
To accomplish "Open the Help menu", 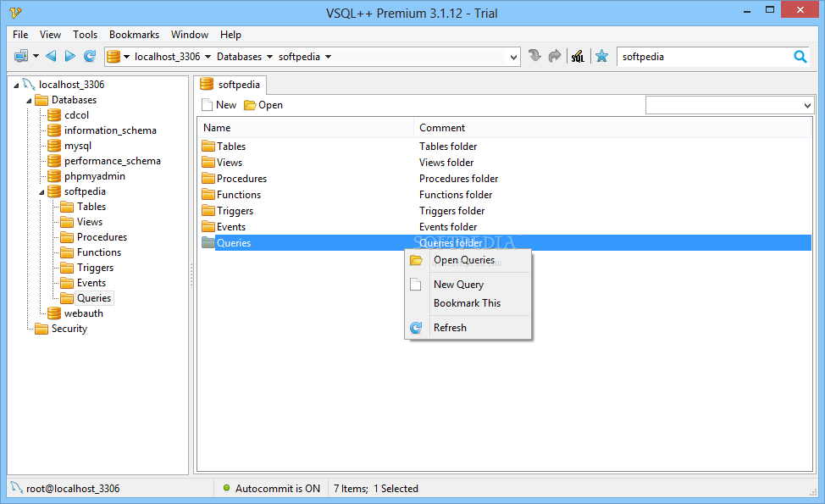I will coord(230,35).
